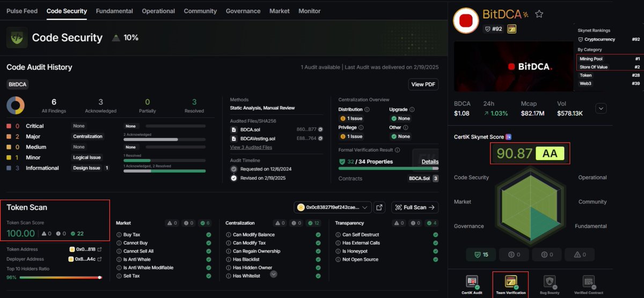Click the #92 Skynet rank badge
Image resolution: width=644 pixels, height=298 pixels.
pos(493,29)
